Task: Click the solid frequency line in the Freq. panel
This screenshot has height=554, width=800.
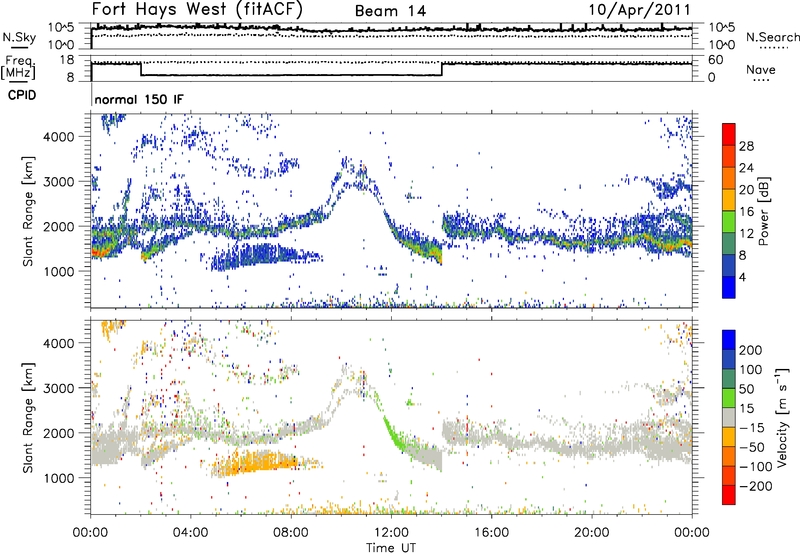Action: [291, 75]
